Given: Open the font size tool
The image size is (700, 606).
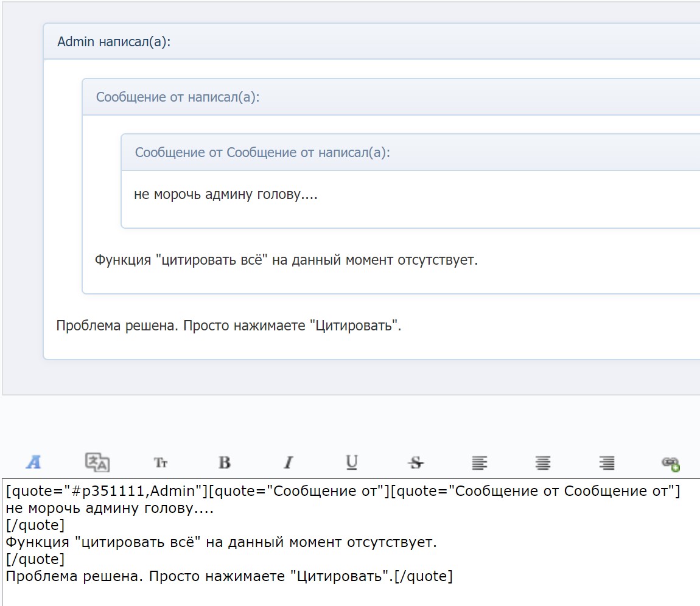Looking at the screenshot, I should click(x=161, y=463).
